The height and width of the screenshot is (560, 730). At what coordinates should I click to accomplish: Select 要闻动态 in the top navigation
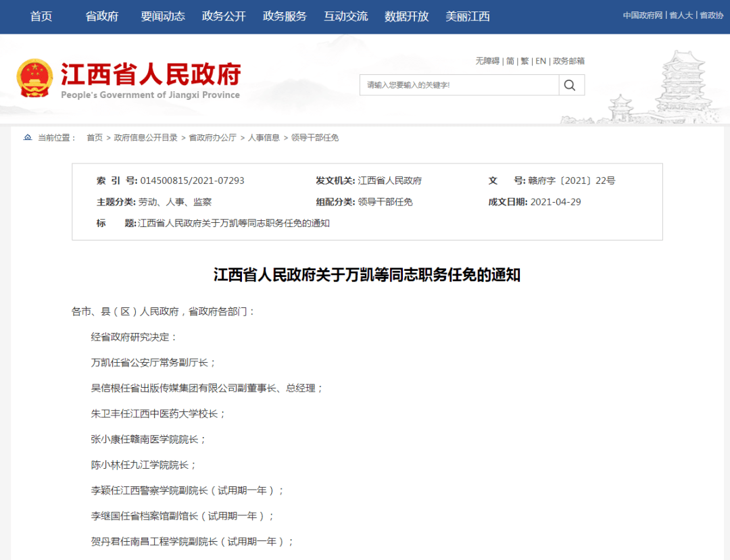pos(164,16)
